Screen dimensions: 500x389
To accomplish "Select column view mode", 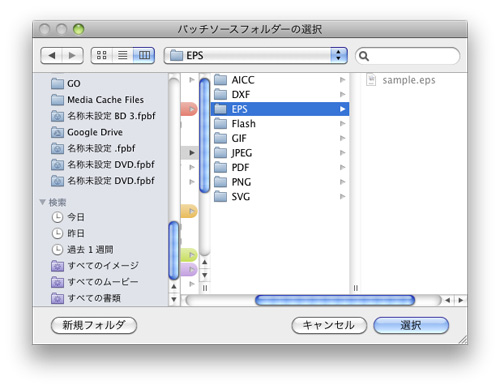I will pyautogui.click(x=144, y=55).
